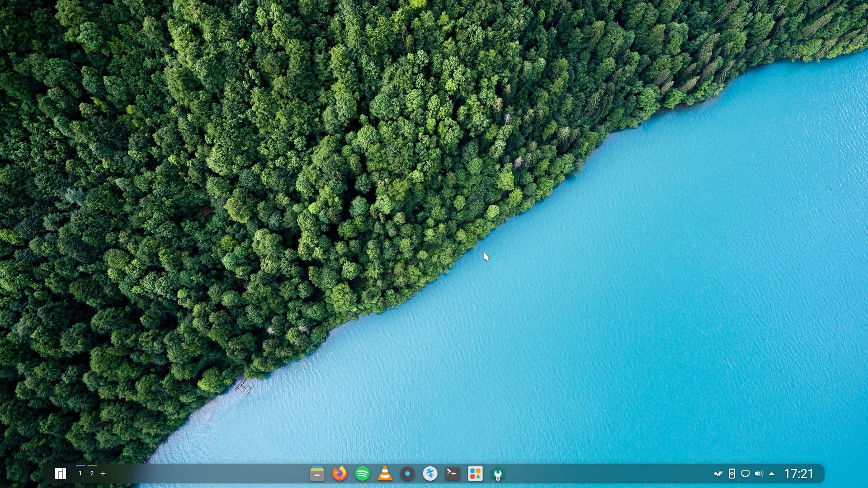
Task: Launch Firefox browser from the dock
Action: 340,474
